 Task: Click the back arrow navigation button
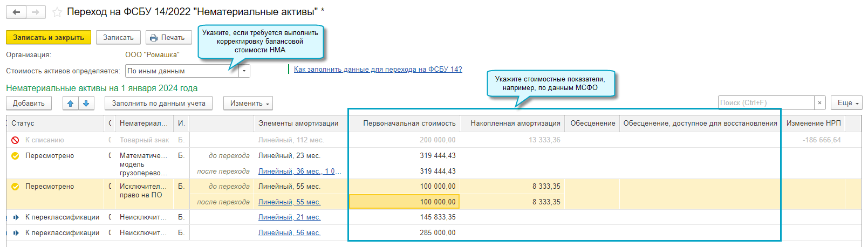[x=16, y=12]
